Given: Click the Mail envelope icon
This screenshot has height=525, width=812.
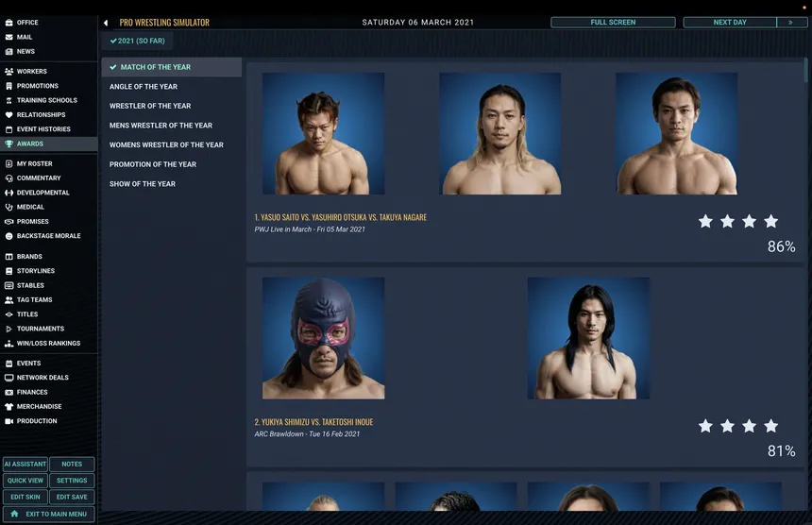Looking at the screenshot, I should 8,37.
